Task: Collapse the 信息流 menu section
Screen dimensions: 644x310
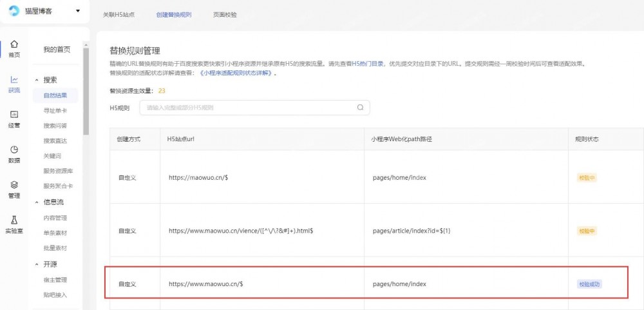Action: pos(36,202)
